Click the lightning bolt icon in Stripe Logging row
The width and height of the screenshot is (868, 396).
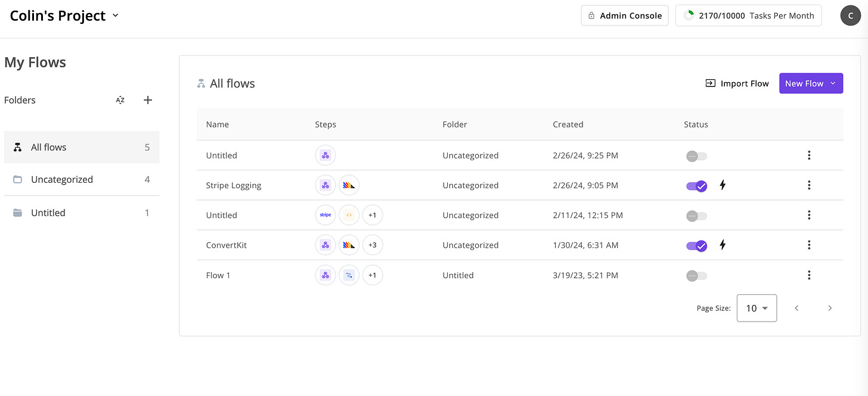click(x=723, y=185)
